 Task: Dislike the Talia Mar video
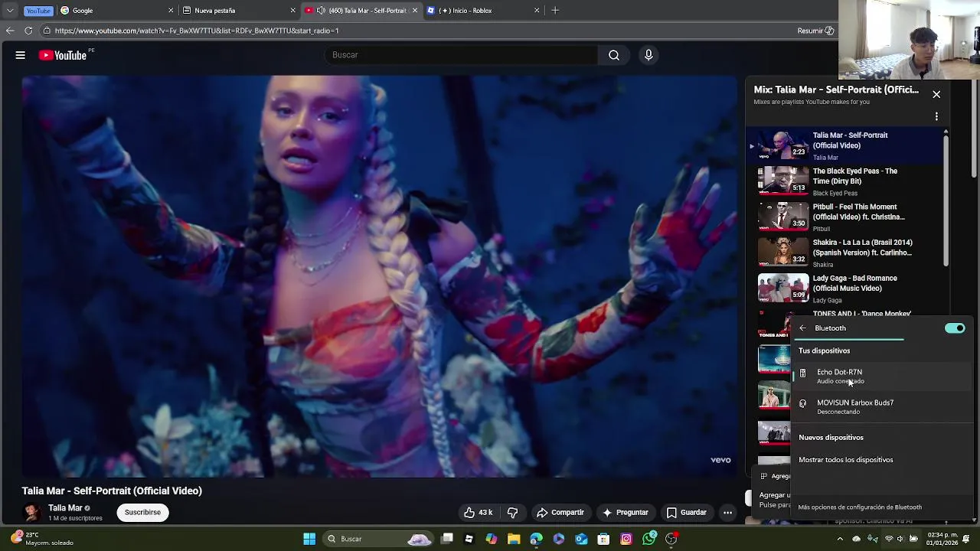tap(513, 513)
